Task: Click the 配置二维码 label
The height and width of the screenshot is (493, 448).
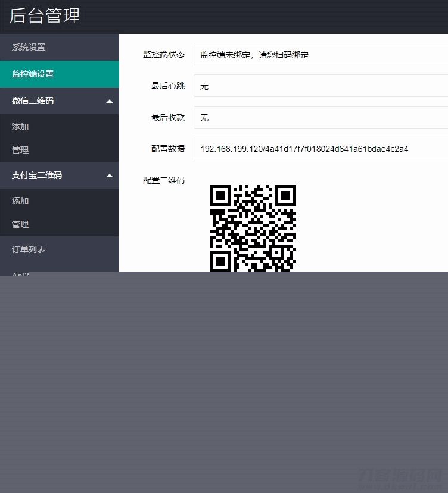Action: (164, 180)
